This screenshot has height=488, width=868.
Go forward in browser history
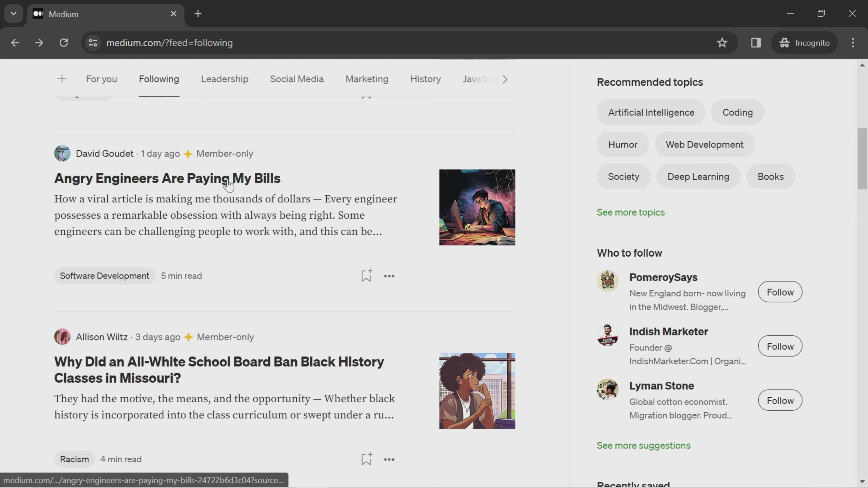[39, 43]
